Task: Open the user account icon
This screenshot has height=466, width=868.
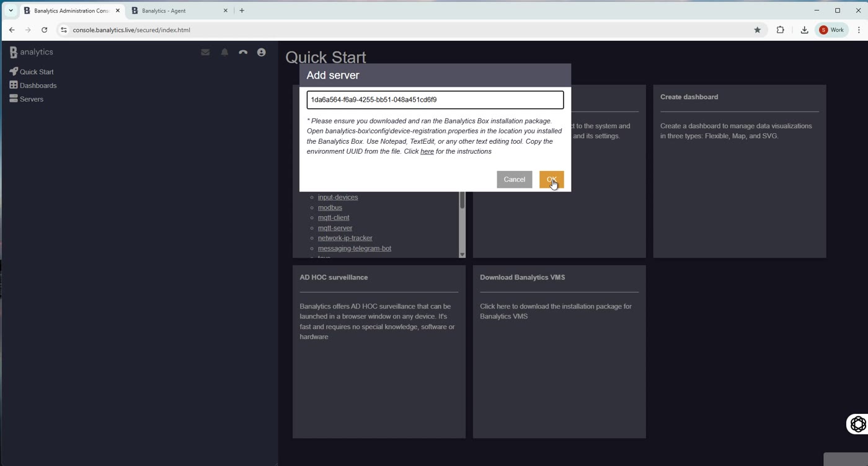Action: click(261, 53)
